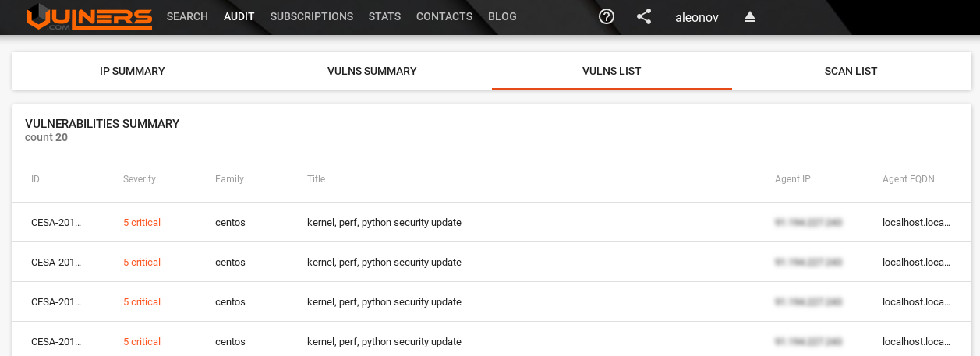
Task: Click the second row's 5 critical severity
Action: pyautogui.click(x=142, y=263)
